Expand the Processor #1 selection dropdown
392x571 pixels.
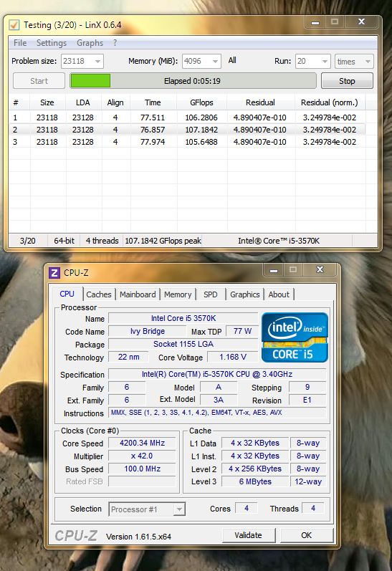179,509
